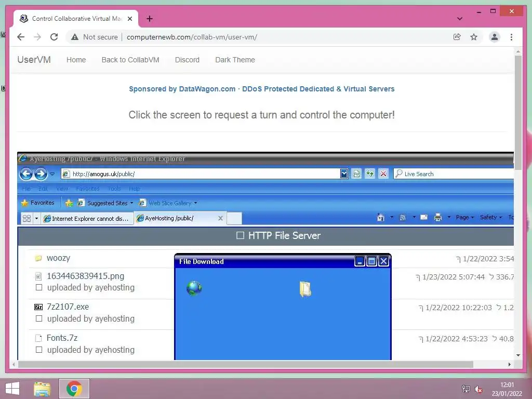
Task: Click the Live Search box
Action: pos(455,174)
